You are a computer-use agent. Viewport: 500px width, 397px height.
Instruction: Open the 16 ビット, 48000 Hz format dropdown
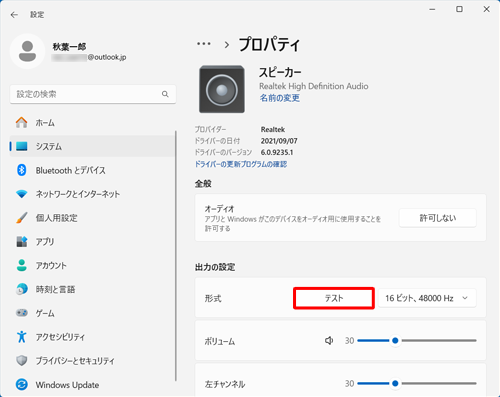[x=427, y=298]
